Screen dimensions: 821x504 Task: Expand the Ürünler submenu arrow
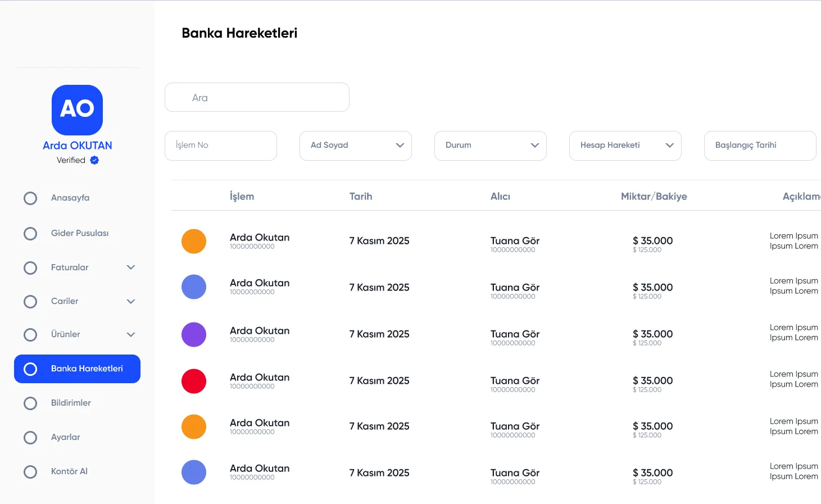[131, 335]
